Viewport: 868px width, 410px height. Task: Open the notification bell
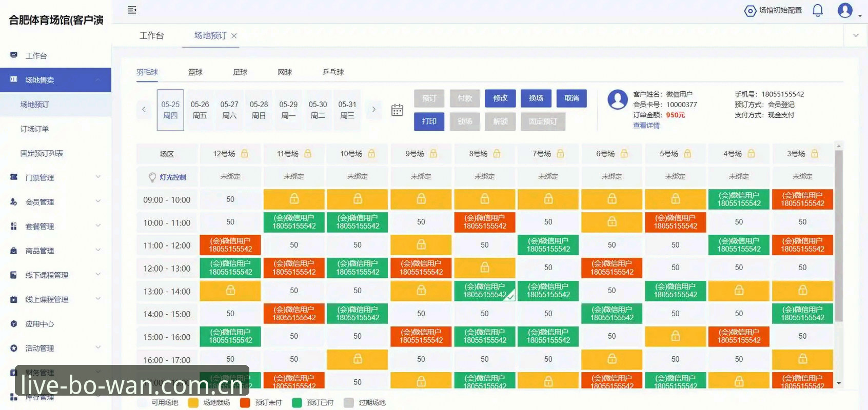tap(818, 10)
